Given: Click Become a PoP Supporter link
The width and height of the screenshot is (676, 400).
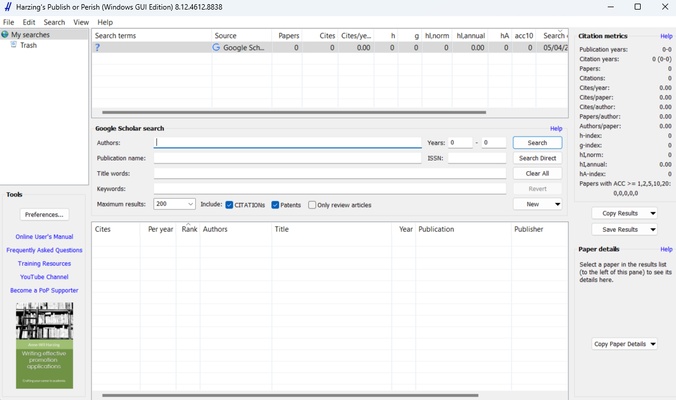Looking at the screenshot, I should (x=44, y=291).
